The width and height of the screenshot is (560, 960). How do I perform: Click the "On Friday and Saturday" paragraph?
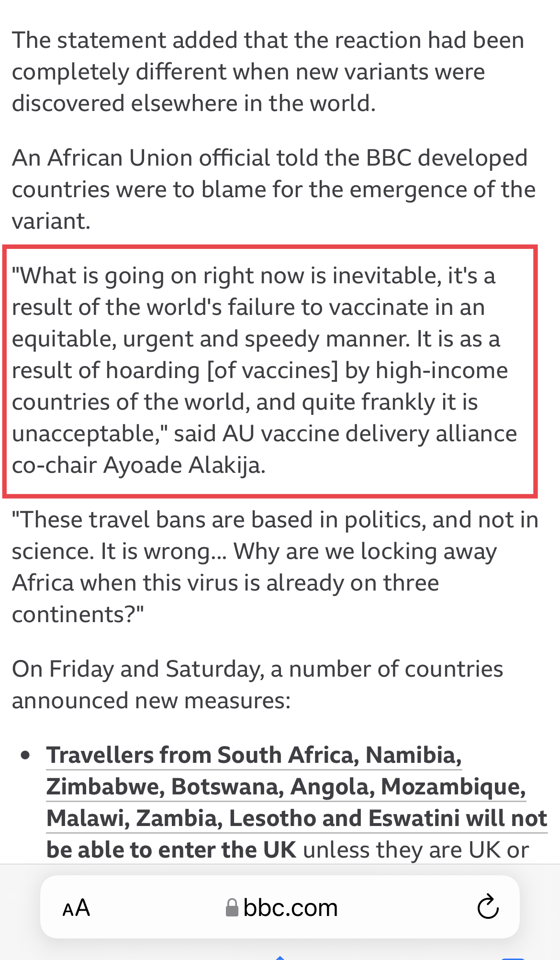click(x=258, y=684)
